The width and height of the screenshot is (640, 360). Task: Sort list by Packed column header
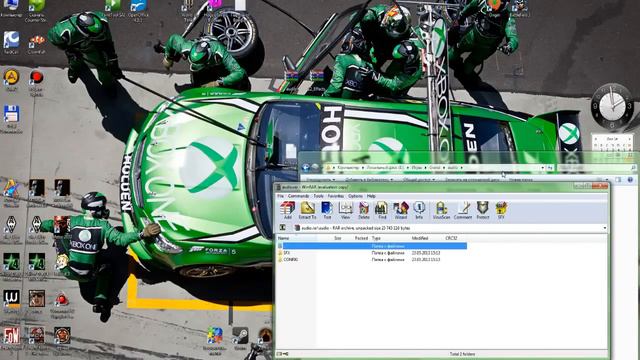pyautogui.click(x=360, y=238)
